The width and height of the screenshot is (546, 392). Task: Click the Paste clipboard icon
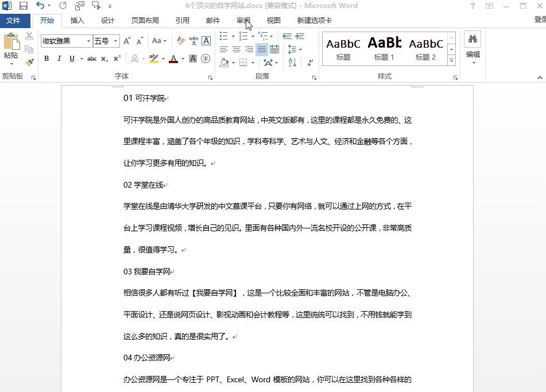[11, 42]
